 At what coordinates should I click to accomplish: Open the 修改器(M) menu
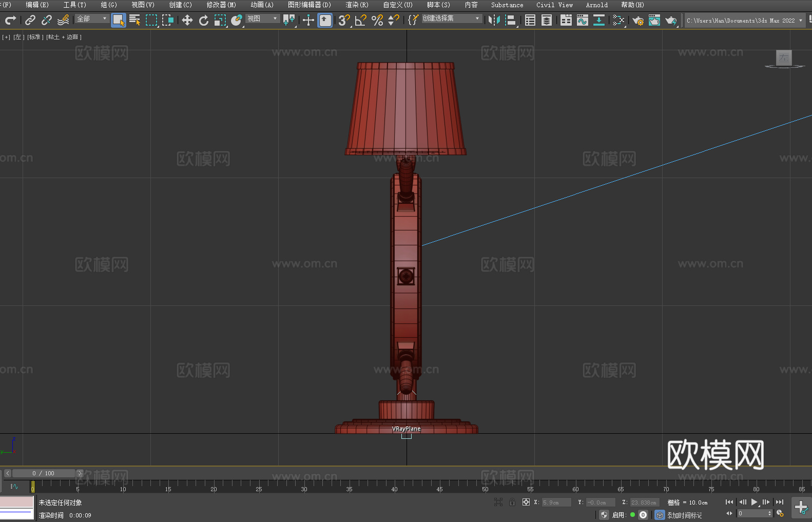221,5
